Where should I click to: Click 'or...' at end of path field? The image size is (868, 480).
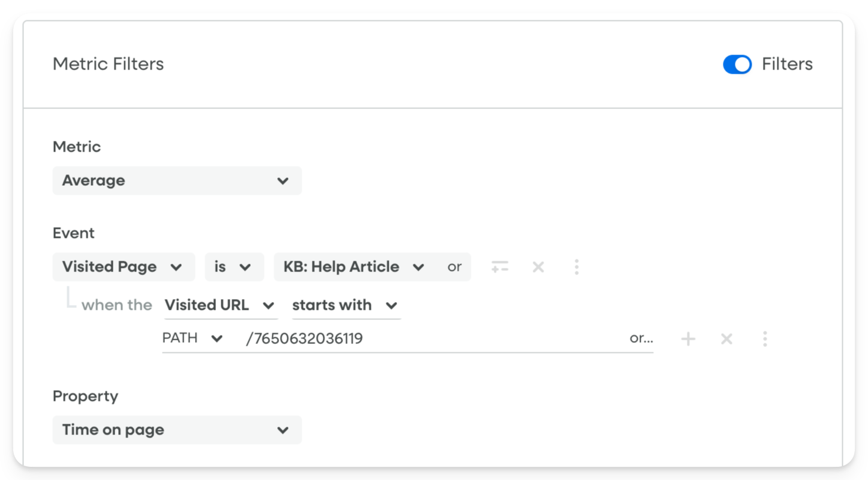point(641,339)
